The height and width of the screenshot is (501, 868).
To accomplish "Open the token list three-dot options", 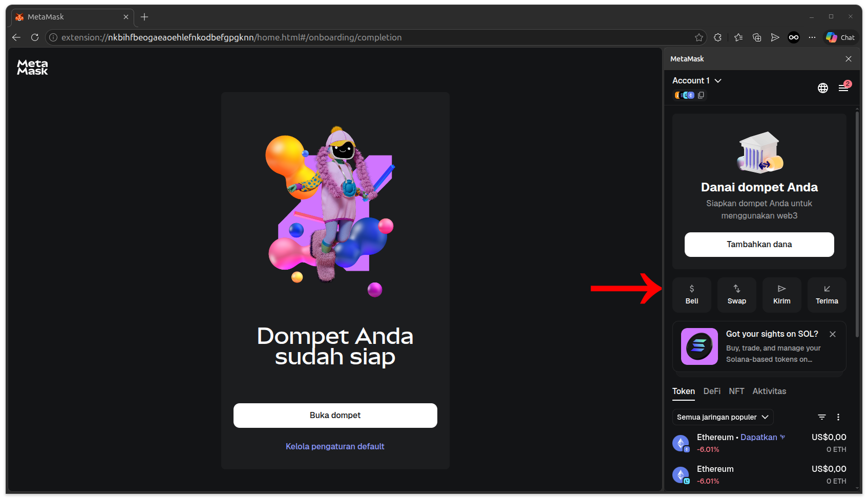I will pyautogui.click(x=838, y=417).
